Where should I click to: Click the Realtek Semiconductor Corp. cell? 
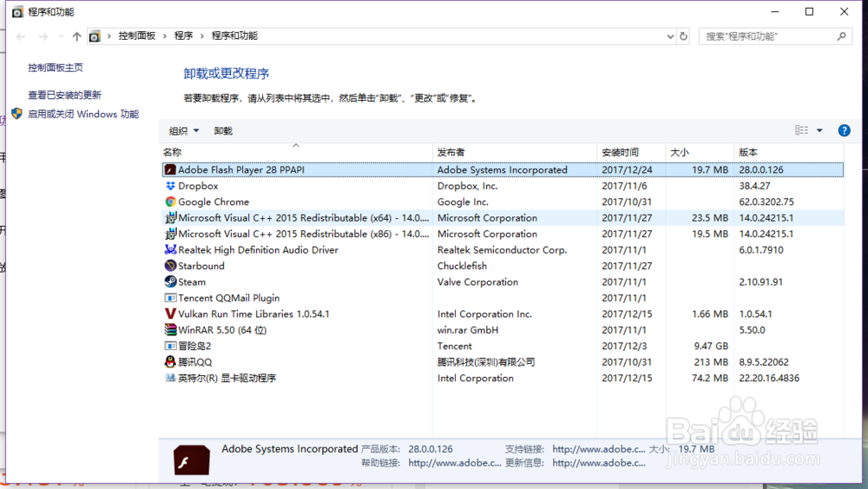click(502, 250)
